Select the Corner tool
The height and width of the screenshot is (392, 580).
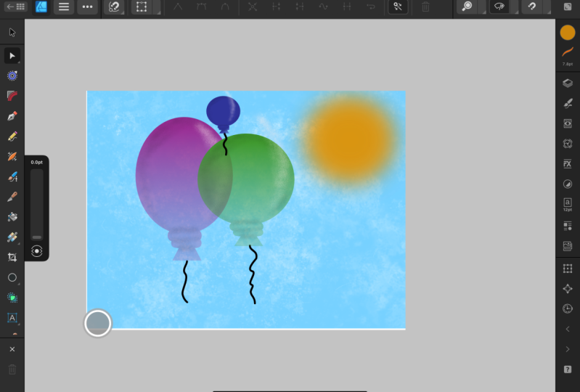pos(12,96)
